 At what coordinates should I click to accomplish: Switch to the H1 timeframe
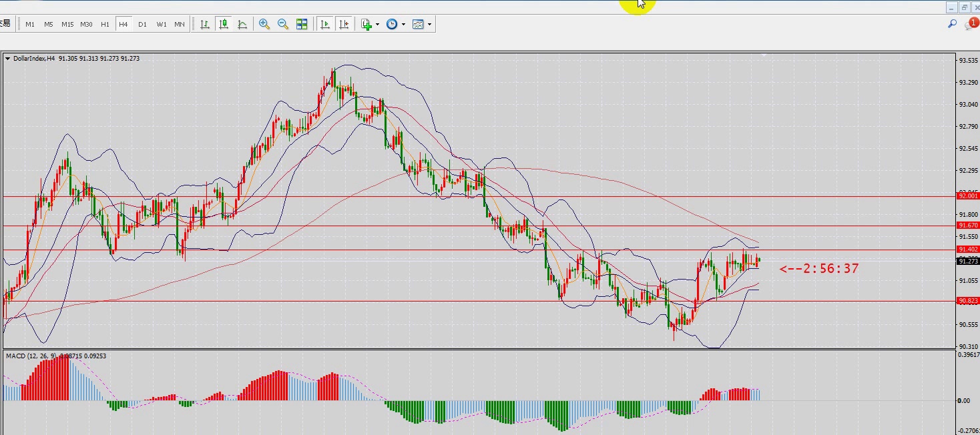[x=105, y=24]
